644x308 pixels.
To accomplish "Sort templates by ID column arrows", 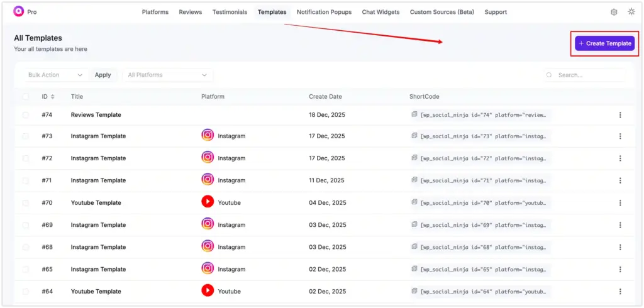I will [53, 97].
